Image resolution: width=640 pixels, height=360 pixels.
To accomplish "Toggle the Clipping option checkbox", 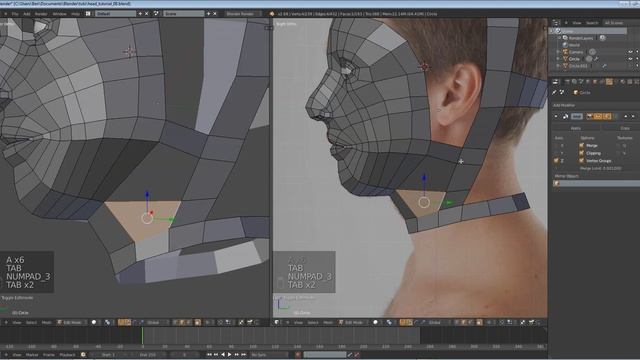I will 581,153.
